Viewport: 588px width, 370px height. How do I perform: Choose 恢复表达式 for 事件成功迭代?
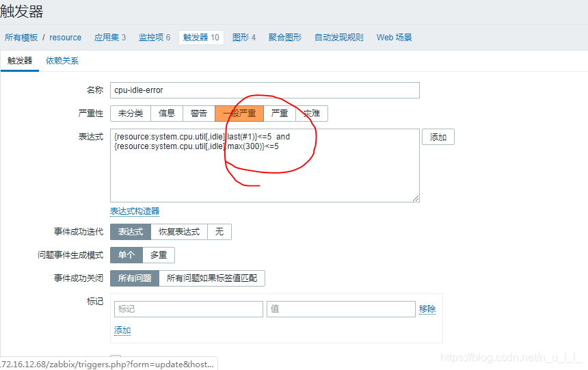179,232
